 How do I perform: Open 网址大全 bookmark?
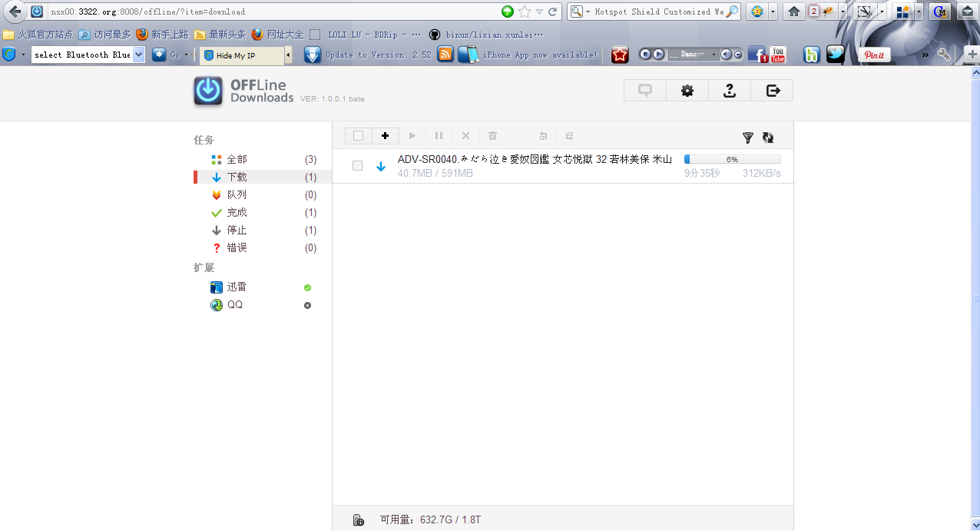coord(277,35)
